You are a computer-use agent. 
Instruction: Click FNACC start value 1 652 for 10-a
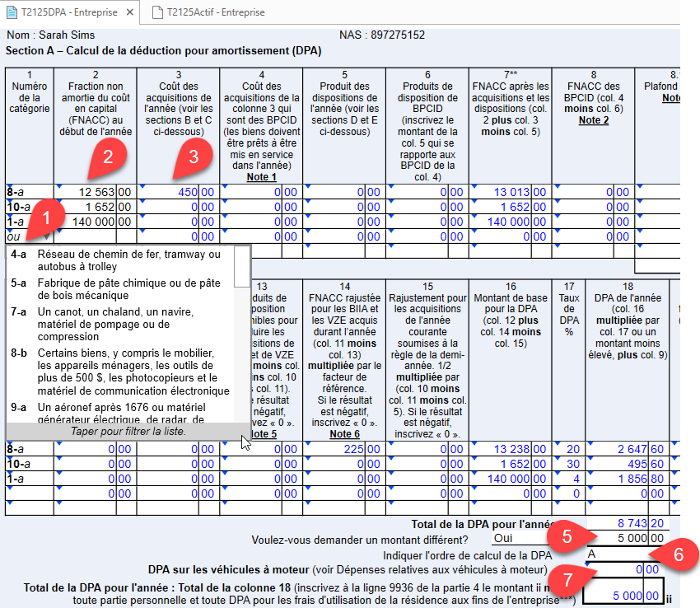[95, 207]
